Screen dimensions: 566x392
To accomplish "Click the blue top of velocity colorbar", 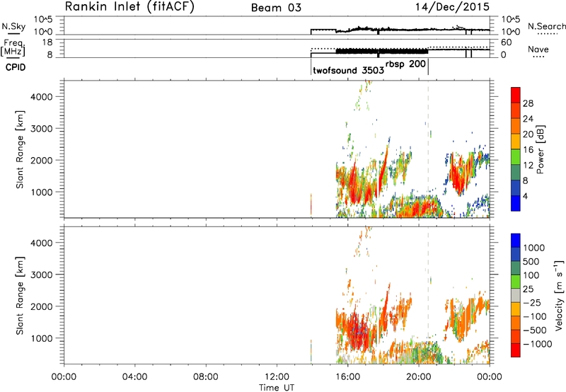I will coord(516,241).
